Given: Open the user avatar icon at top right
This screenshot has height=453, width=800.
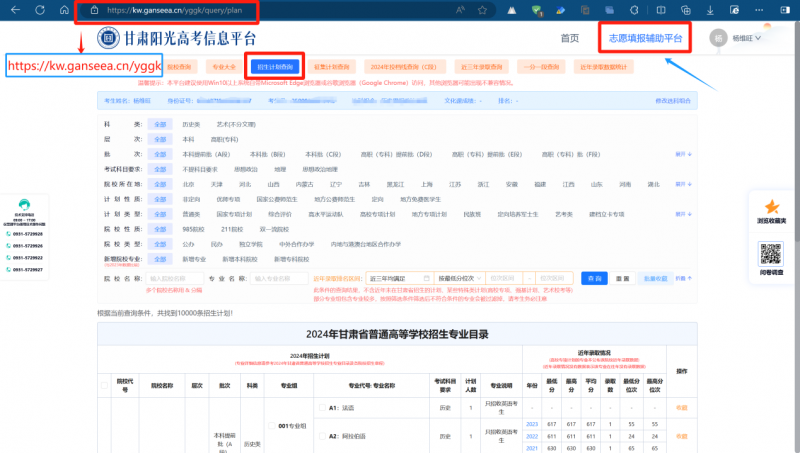Looking at the screenshot, I should click(x=717, y=38).
